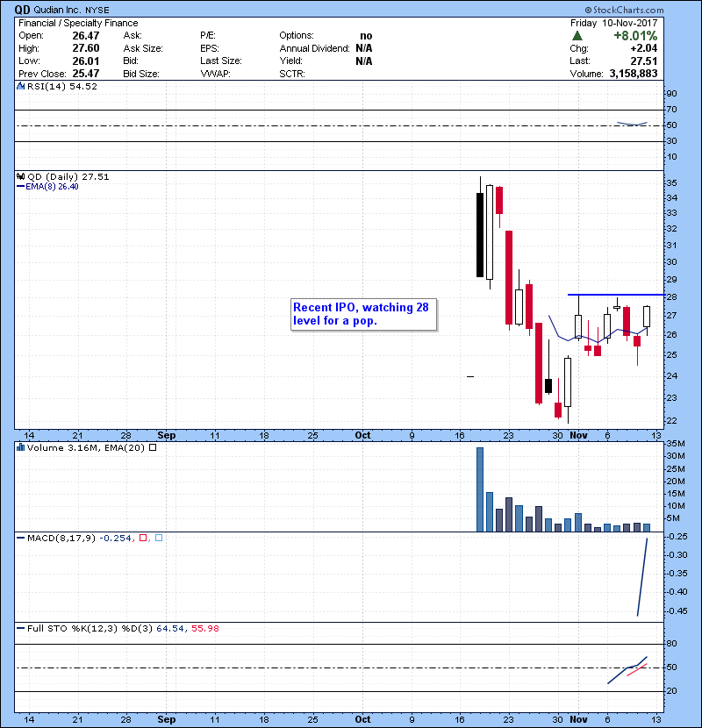Click the Sep label on the price chart date axis

167,436
